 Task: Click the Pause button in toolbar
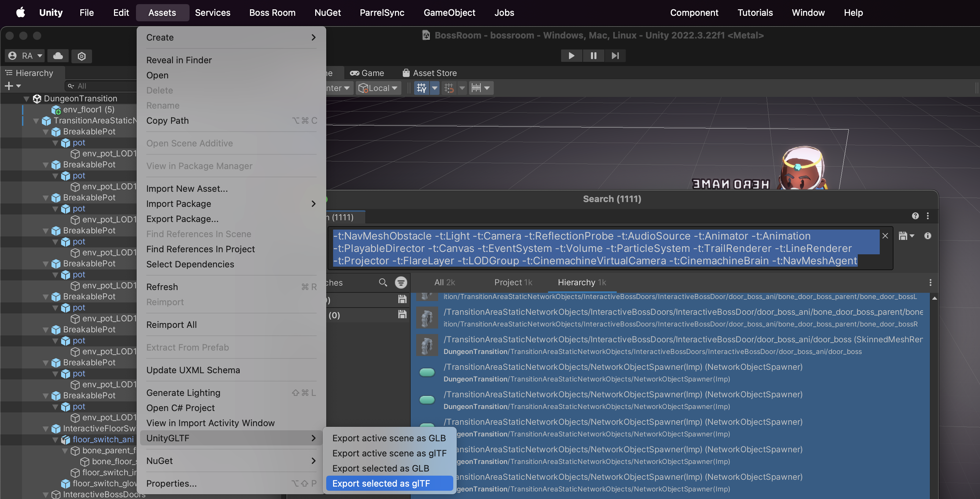pos(593,56)
